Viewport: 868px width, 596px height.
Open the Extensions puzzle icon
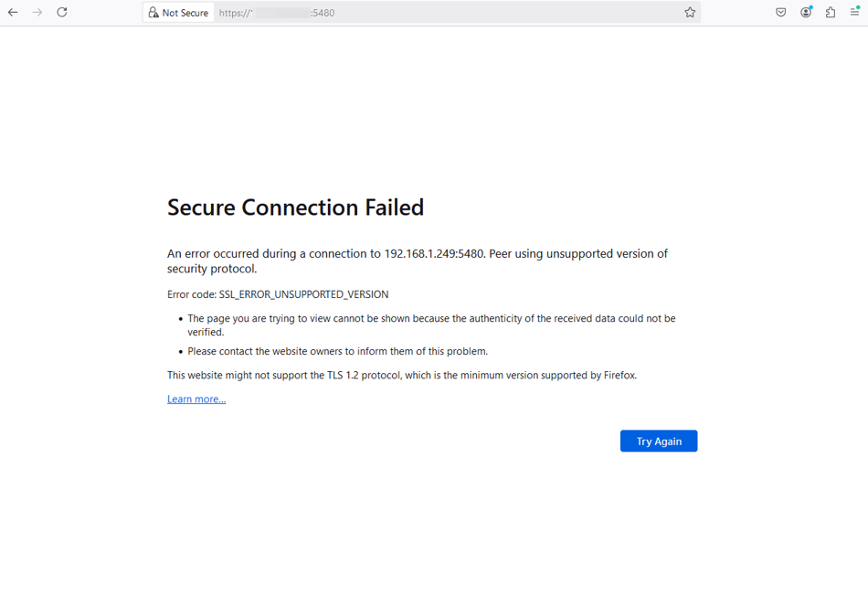[831, 13]
